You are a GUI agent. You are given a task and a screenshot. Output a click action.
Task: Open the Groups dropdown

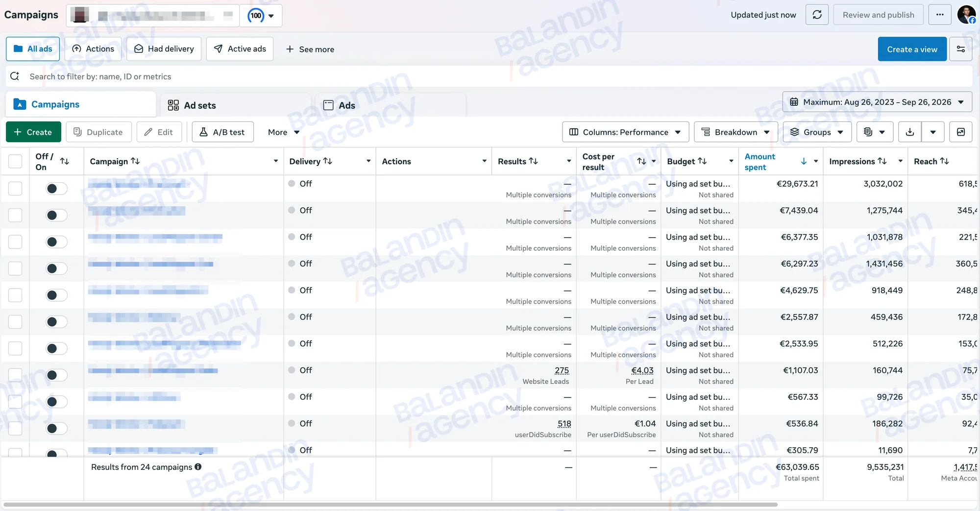817,132
